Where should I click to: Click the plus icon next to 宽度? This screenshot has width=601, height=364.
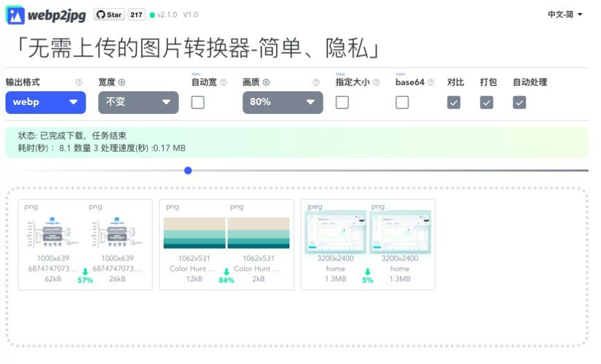pos(122,82)
